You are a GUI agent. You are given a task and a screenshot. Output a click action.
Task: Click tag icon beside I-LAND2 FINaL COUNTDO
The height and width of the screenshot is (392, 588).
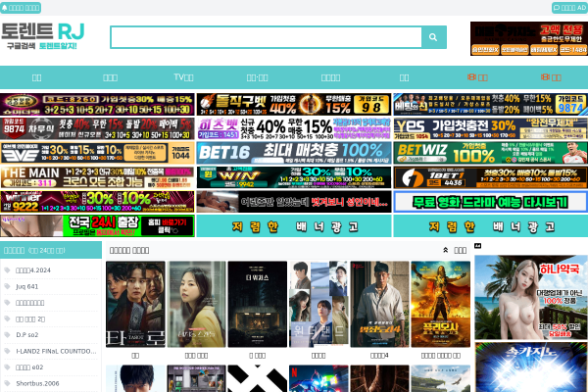[7, 351]
